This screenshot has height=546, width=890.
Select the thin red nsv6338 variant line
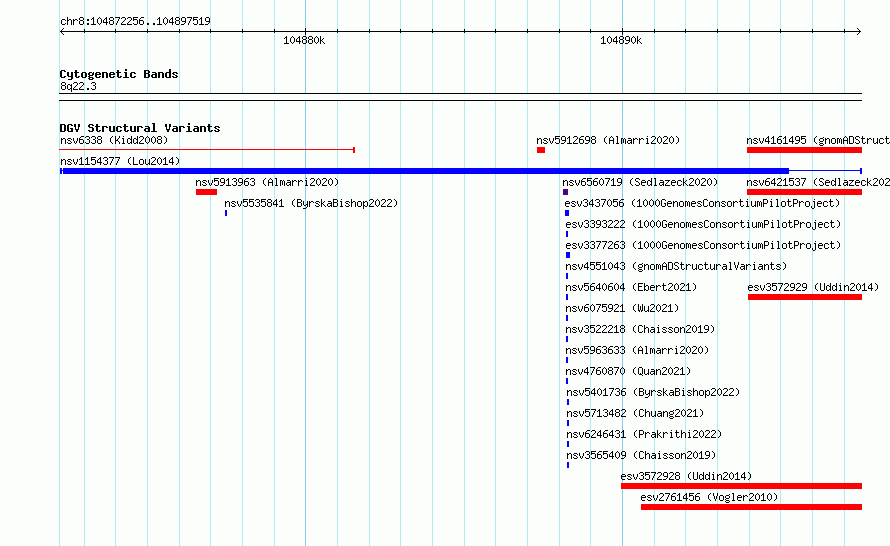tap(207, 150)
